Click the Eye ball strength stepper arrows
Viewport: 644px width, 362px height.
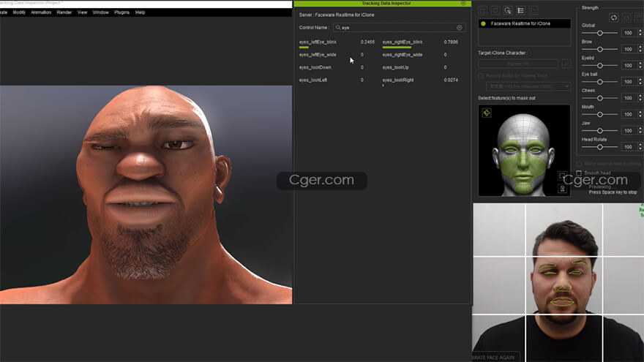point(640,82)
